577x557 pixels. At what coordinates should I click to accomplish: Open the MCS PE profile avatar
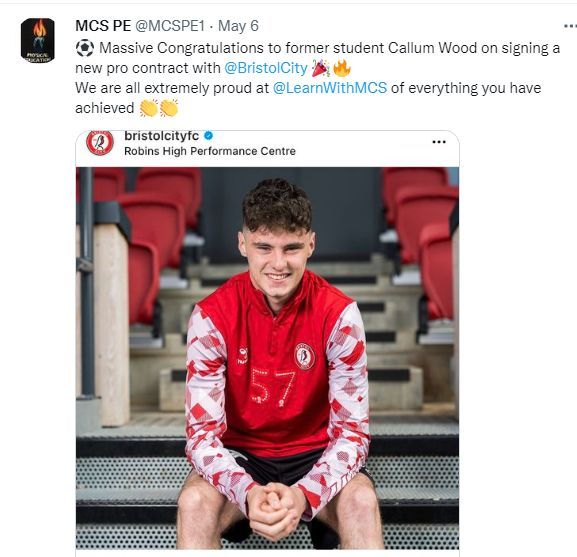pyautogui.click(x=38, y=40)
